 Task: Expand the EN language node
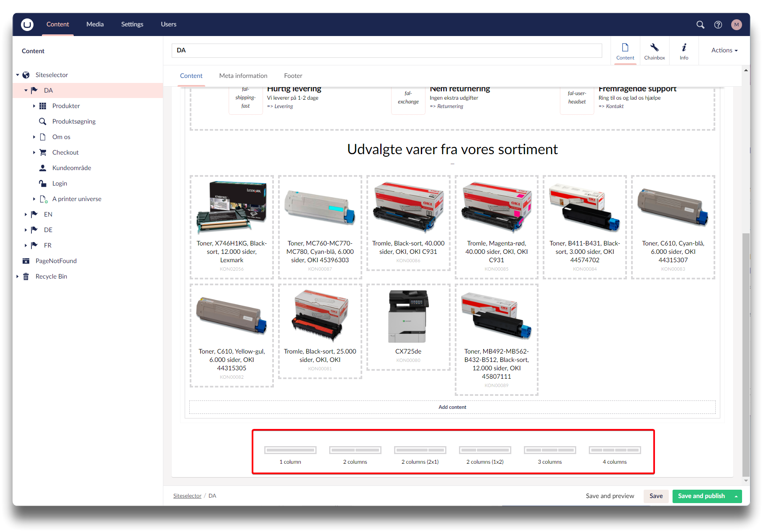pos(26,214)
